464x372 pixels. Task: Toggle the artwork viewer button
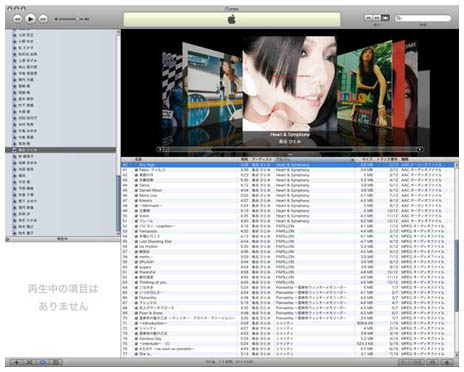[56, 362]
